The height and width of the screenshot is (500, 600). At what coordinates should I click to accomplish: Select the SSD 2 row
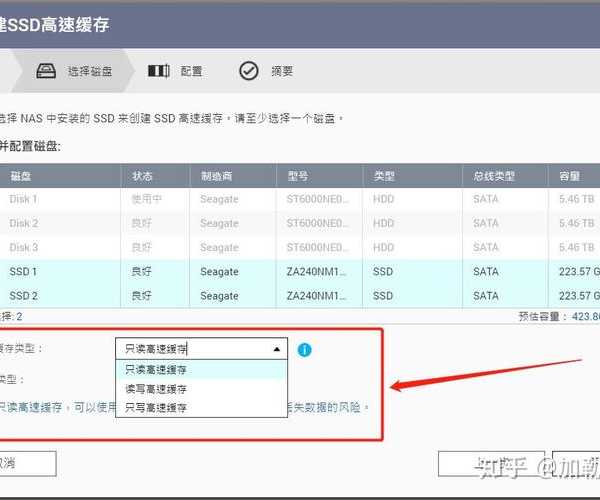tap(300, 296)
